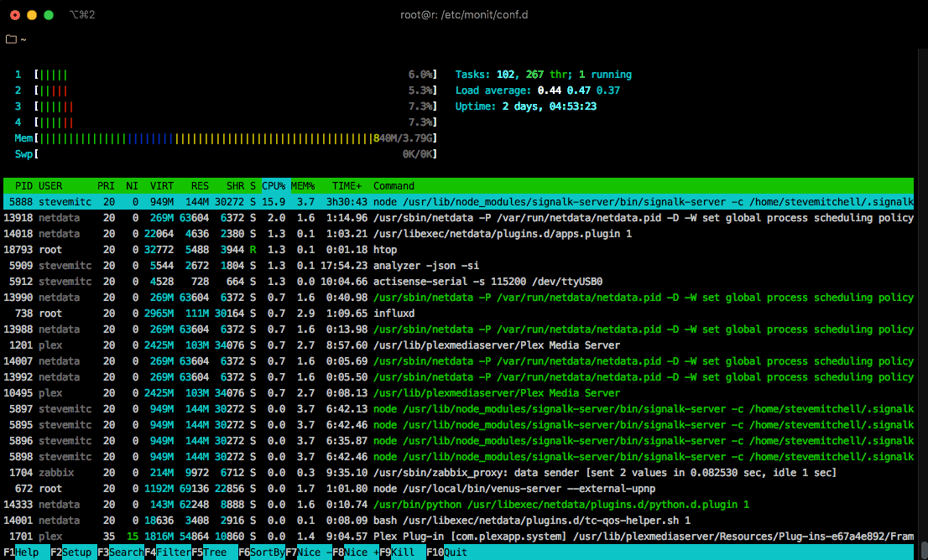
Task: Click the highlighted CPU% column header
Action: click(x=276, y=185)
